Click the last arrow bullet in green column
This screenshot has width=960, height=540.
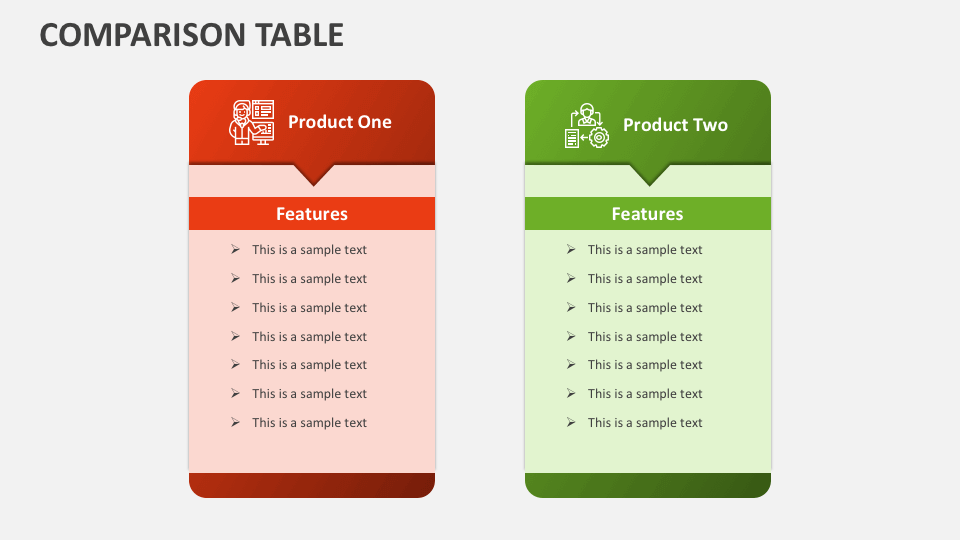[571, 422]
